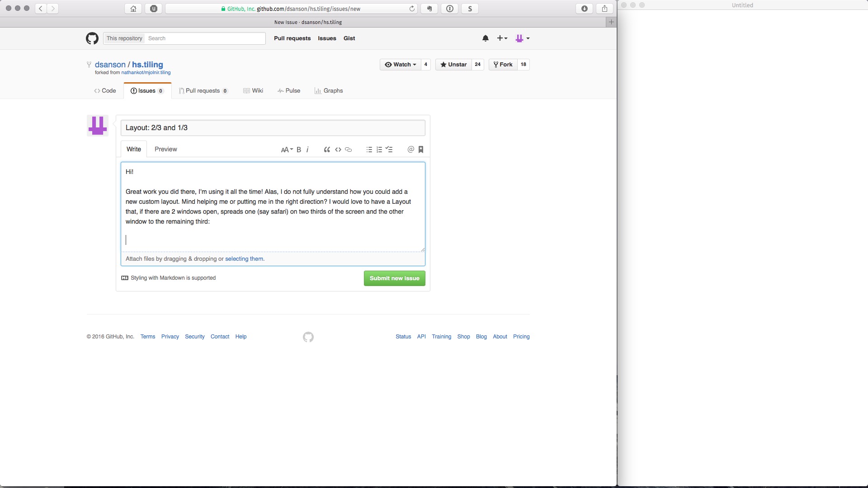Add a task list

(389, 150)
